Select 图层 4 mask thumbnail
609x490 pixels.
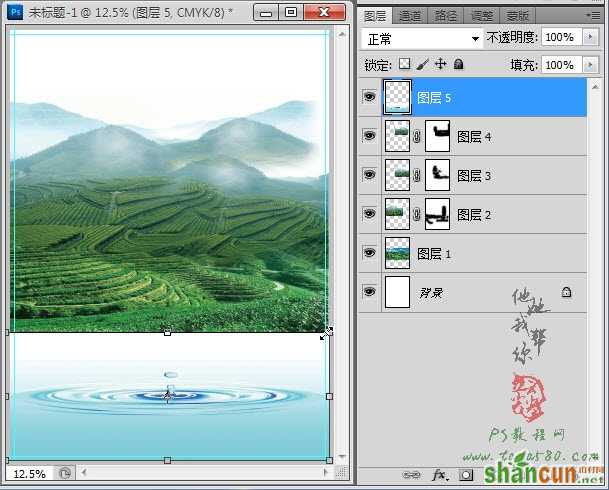438,136
